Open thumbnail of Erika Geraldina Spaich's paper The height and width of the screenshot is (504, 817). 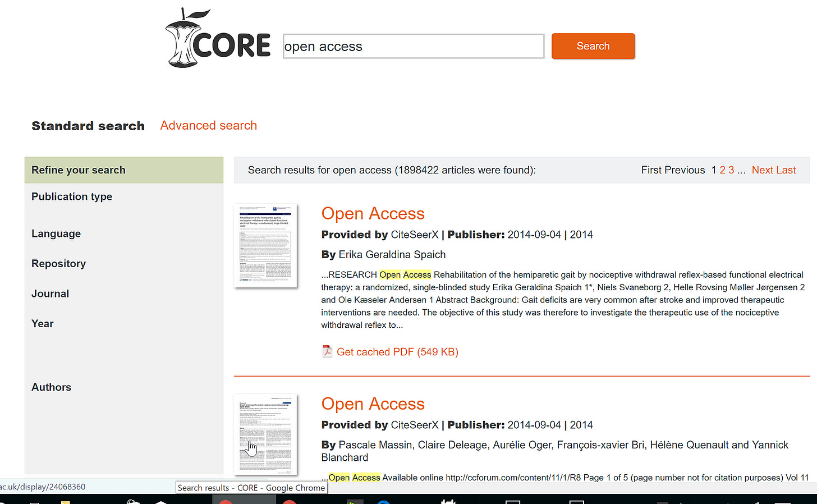pos(265,245)
